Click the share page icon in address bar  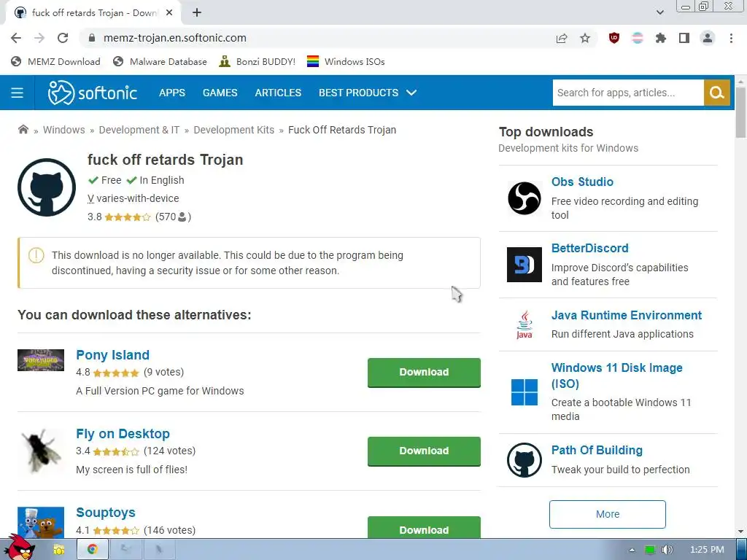coord(562,38)
